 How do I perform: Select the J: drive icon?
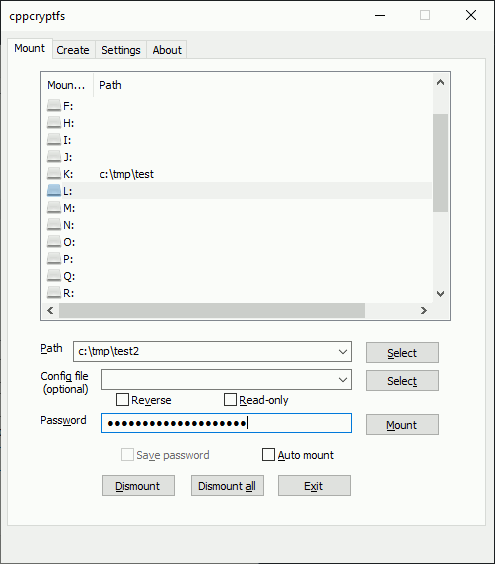[54, 157]
